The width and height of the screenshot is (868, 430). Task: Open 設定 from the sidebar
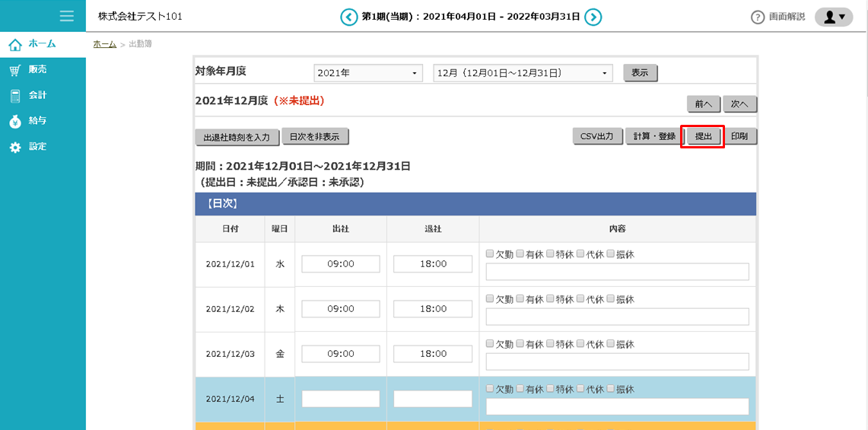pyautogui.click(x=37, y=147)
